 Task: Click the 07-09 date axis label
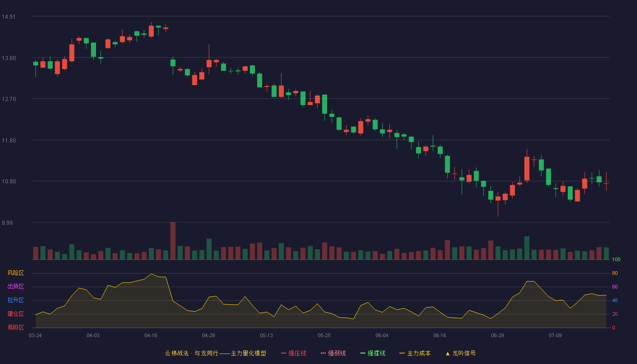(x=555, y=335)
